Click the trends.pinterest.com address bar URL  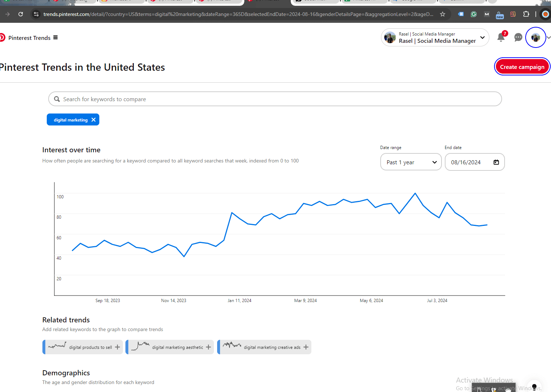[238, 14]
